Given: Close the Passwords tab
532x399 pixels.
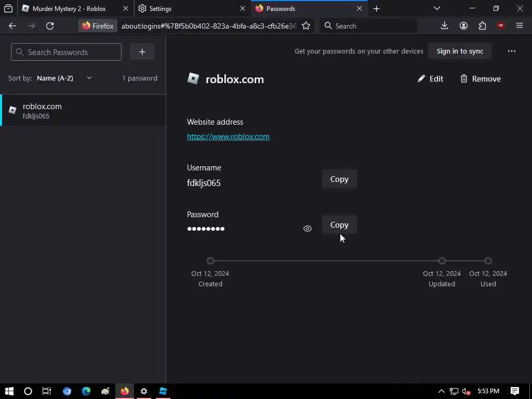Looking at the screenshot, I should click(360, 9).
